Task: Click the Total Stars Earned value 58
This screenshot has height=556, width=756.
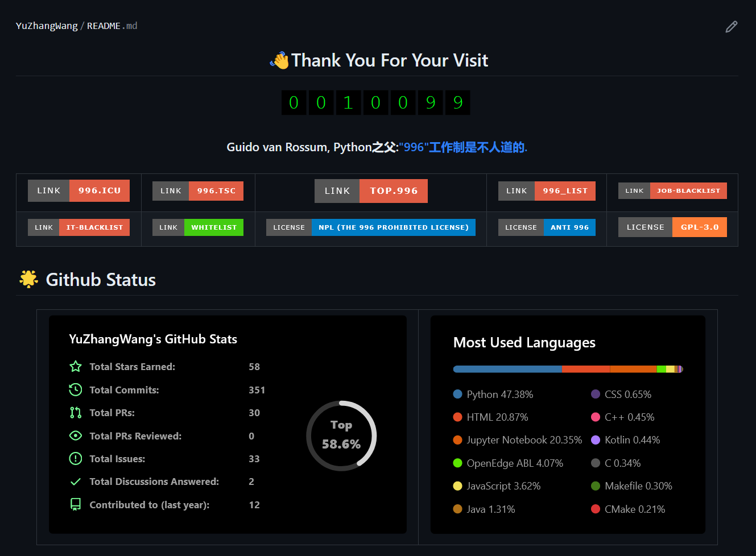Action: [x=254, y=367]
